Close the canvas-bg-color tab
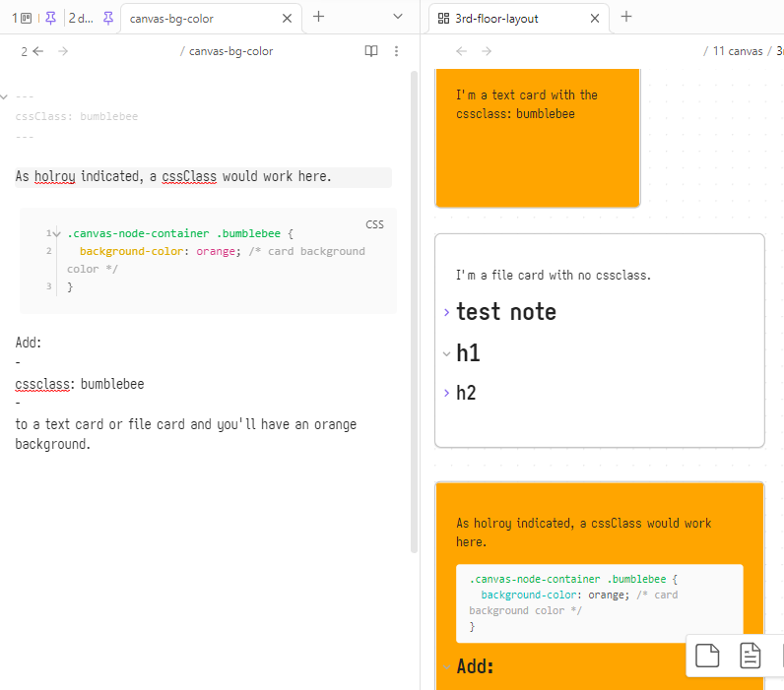This screenshot has height=690, width=784. pyautogui.click(x=287, y=18)
